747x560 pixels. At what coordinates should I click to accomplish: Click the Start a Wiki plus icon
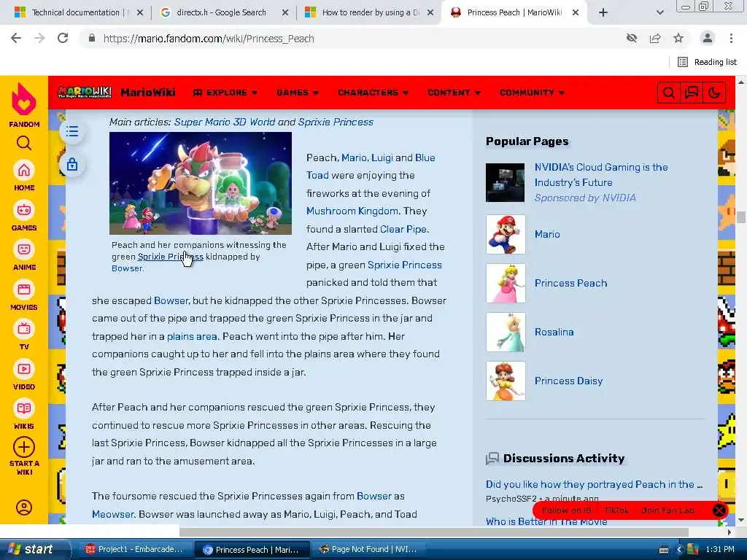(24, 447)
